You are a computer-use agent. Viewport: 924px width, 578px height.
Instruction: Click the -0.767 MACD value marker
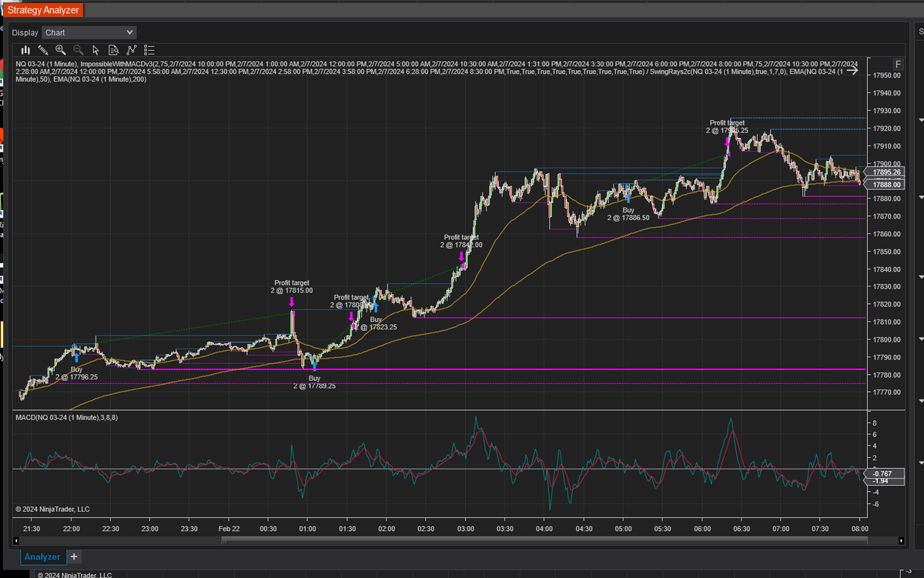coord(884,473)
